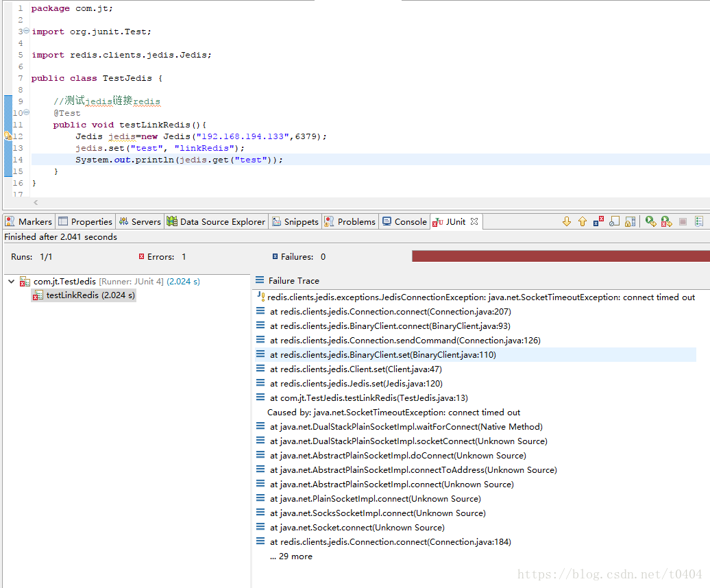Stop the JUnit test run
The height and width of the screenshot is (588, 710).
683,221
